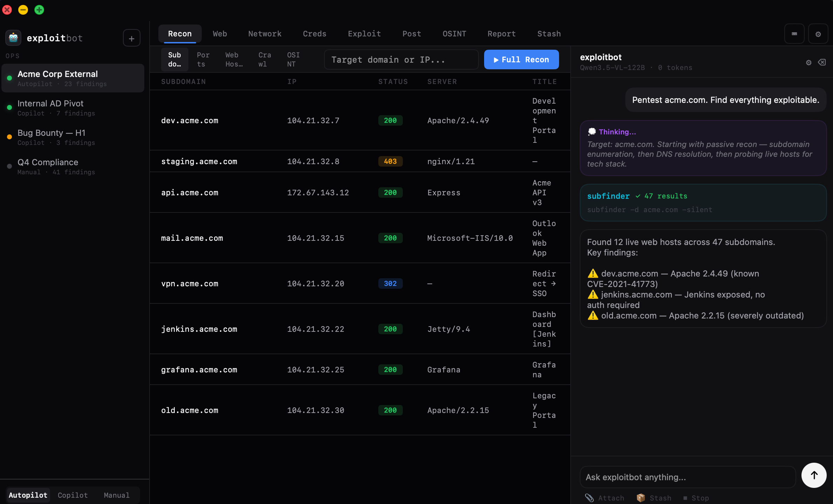Start a scan with the Full Recon button
The height and width of the screenshot is (504, 833).
[521, 59]
